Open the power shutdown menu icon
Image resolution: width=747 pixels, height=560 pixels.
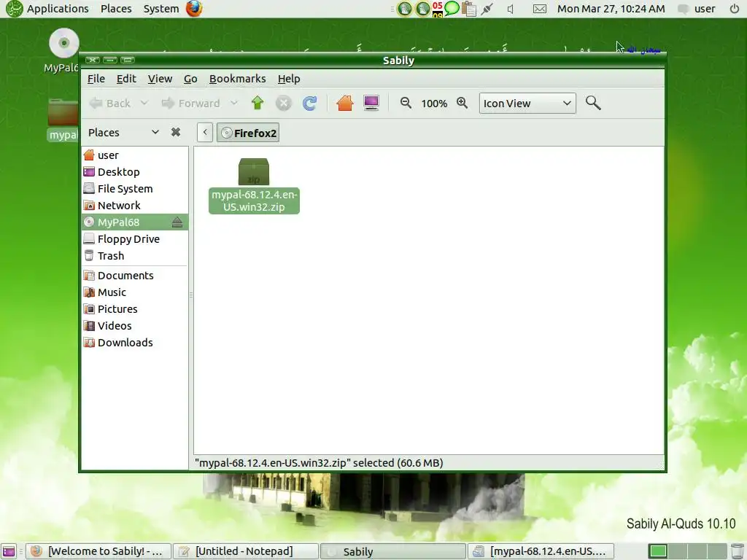(735, 9)
